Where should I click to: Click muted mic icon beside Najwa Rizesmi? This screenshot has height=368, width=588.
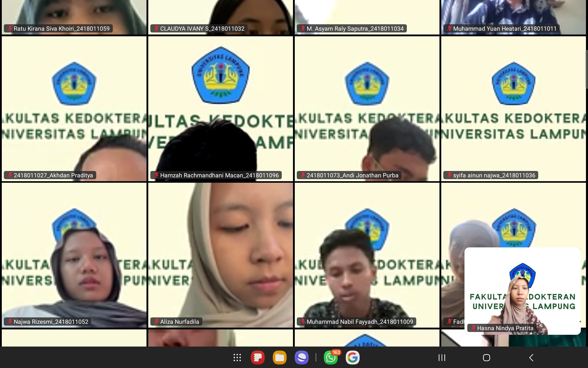[10, 321]
